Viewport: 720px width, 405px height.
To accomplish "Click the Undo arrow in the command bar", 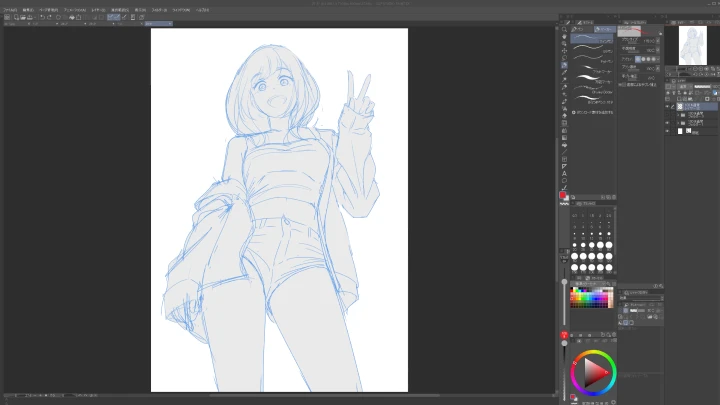I will point(41,17).
